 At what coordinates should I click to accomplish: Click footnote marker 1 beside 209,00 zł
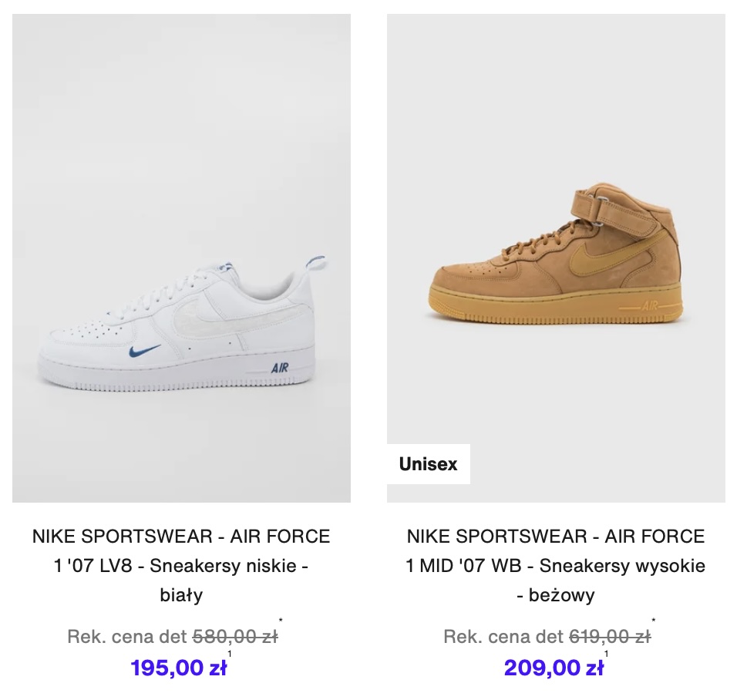tap(607, 654)
